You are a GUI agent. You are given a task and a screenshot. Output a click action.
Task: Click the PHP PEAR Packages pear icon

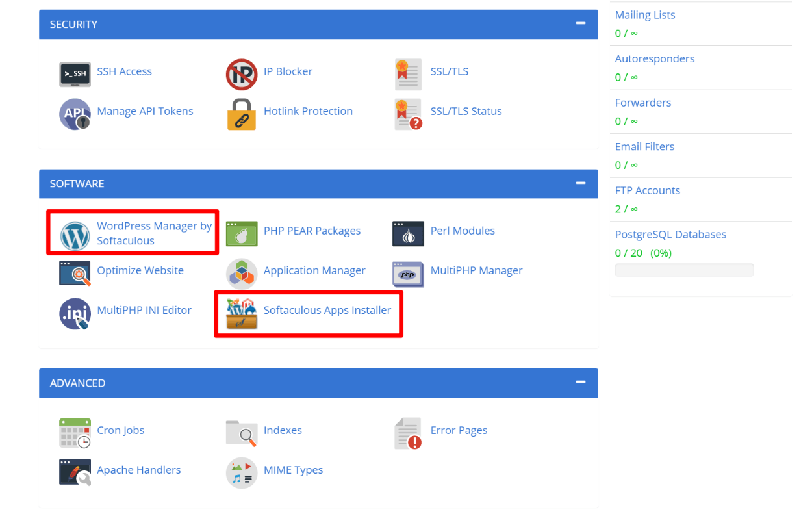pos(242,233)
